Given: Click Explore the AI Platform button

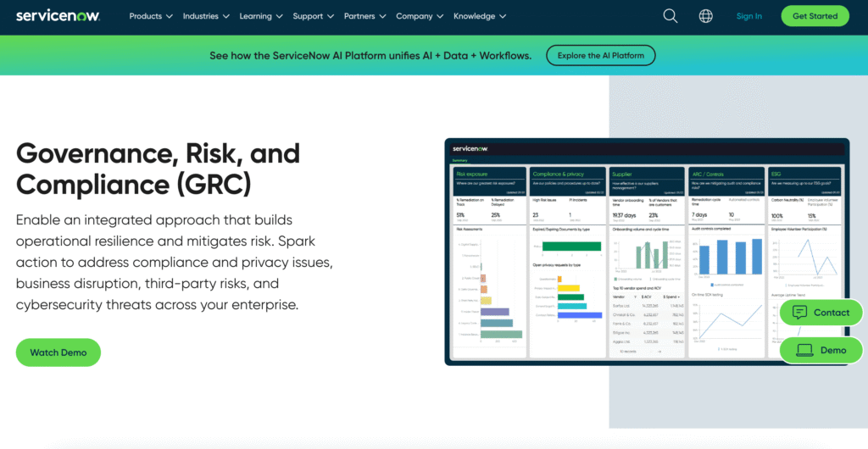Looking at the screenshot, I should 601,55.
